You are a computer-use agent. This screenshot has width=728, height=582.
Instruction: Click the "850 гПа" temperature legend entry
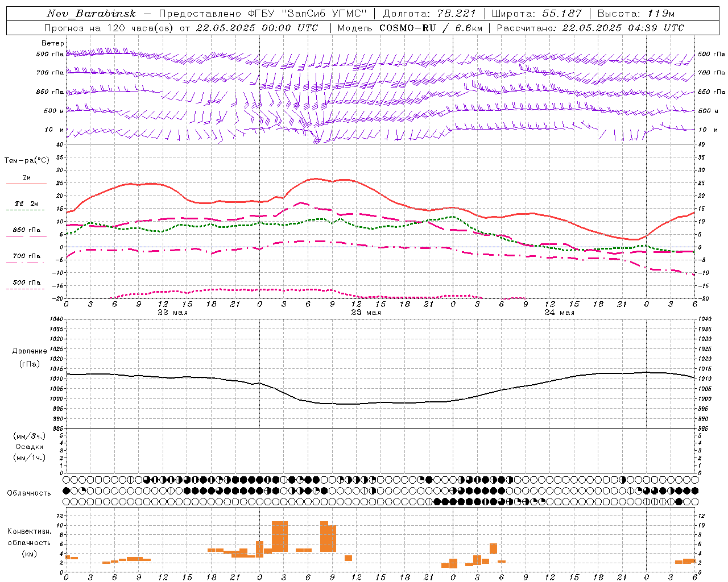coord(27,230)
